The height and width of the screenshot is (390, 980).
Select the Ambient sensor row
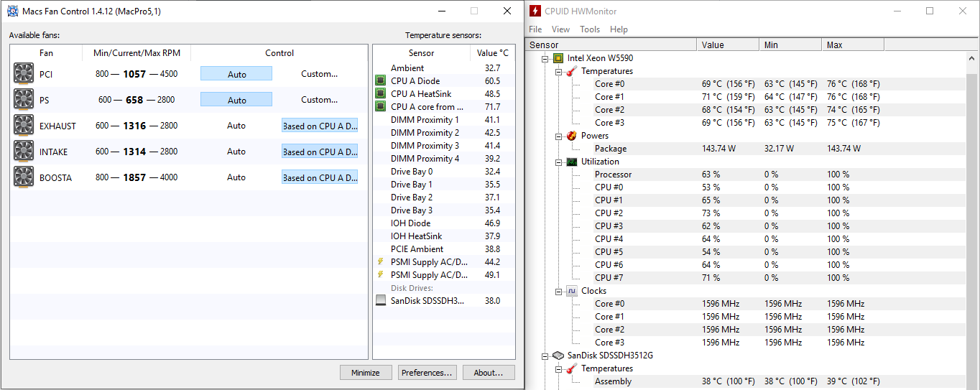click(x=444, y=68)
